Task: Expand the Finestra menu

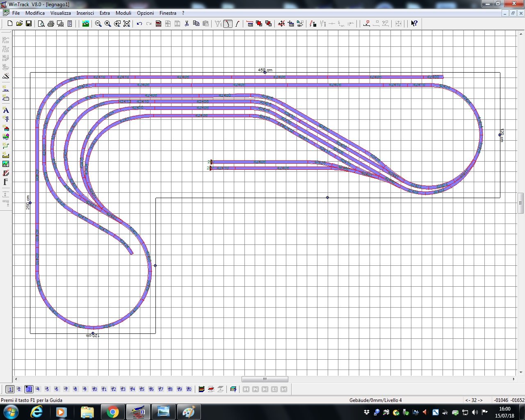Action: (x=168, y=13)
